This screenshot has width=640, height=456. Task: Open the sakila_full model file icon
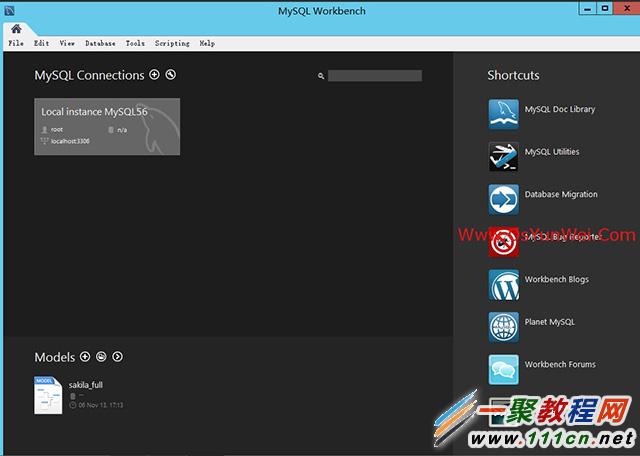coord(48,395)
